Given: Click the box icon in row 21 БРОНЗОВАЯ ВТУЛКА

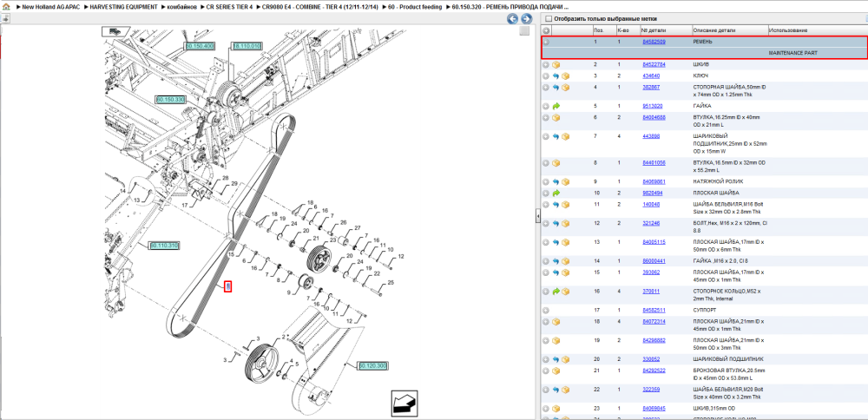Looking at the screenshot, I should pyautogui.click(x=556, y=371).
